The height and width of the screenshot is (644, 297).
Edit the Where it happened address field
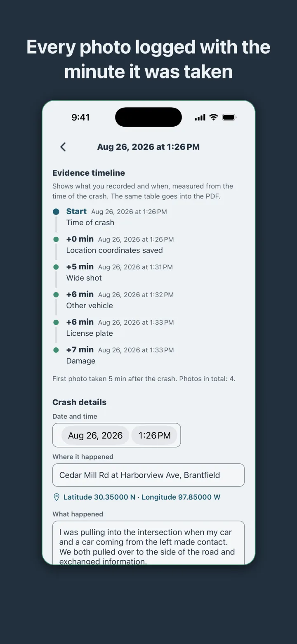tap(148, 475)
